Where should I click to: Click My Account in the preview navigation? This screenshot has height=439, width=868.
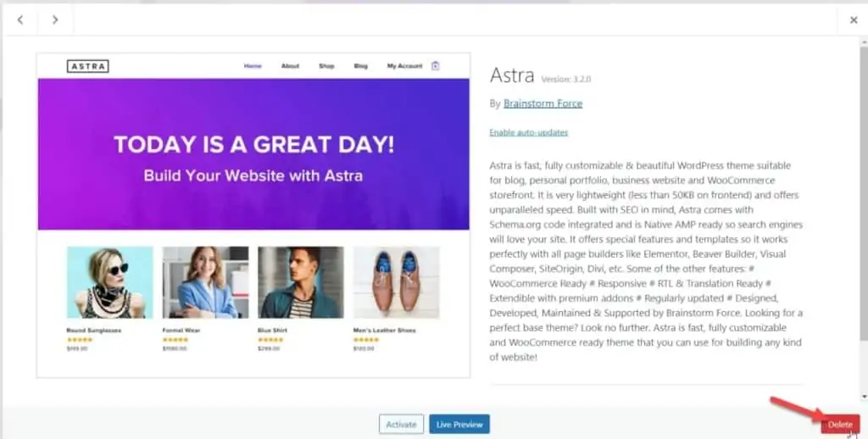404,66
